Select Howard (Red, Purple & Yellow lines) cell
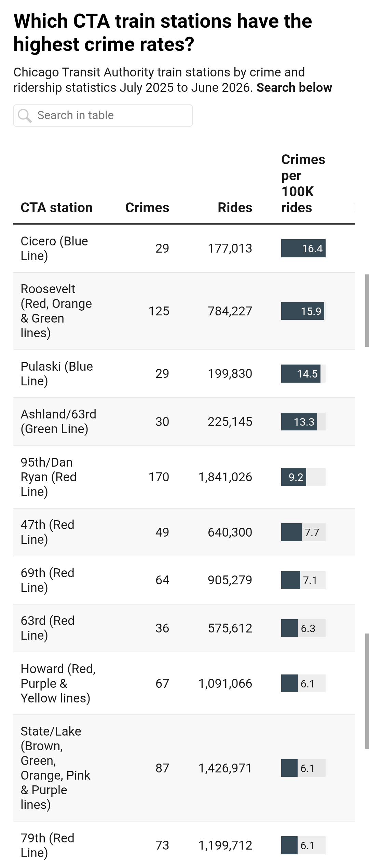 (x=58, y=683)
